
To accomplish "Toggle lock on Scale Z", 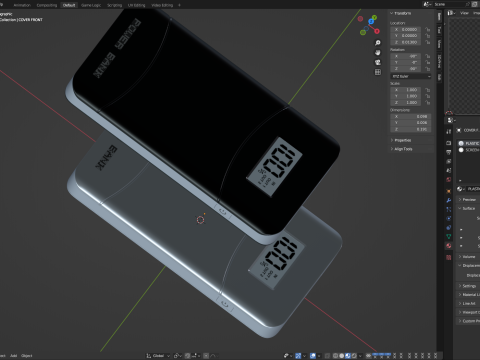I will tap(428, 103).
